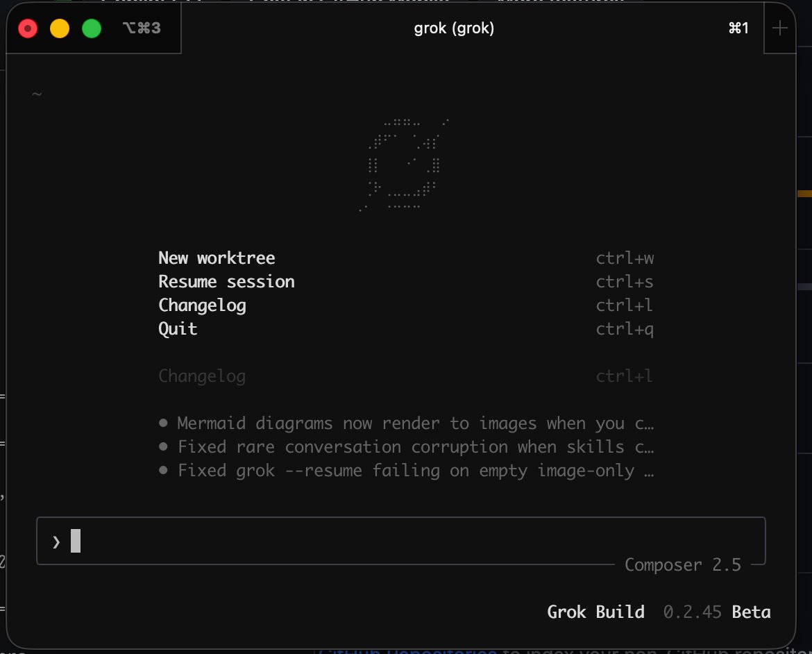Minimize the window with yellow button
The image size is (812, 654).
click(60, 28)
